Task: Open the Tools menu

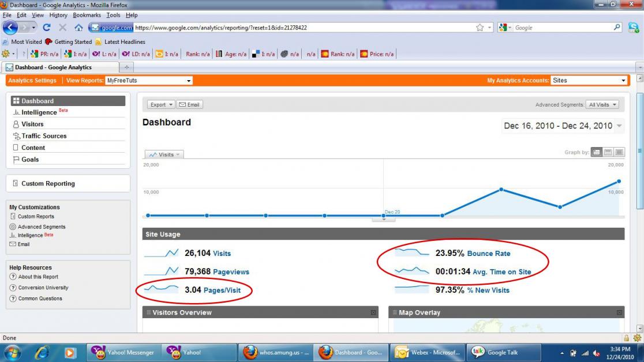Action: (113, 15)
